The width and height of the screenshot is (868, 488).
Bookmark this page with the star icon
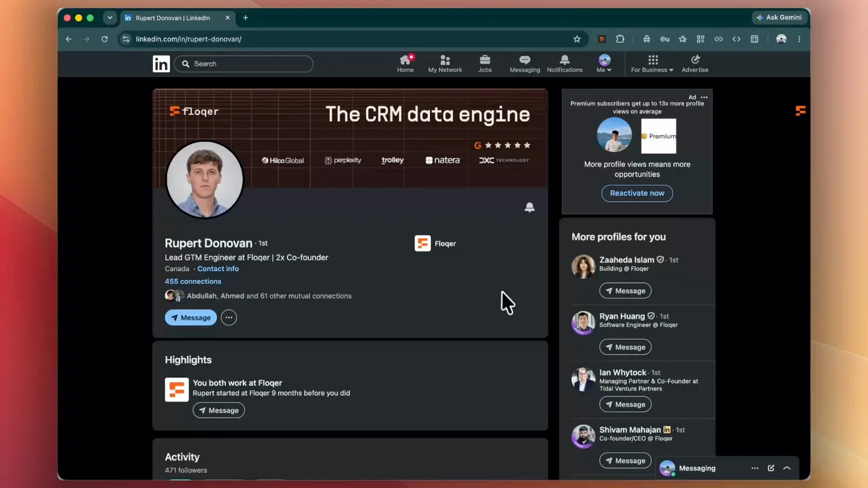tap(577, 39)
